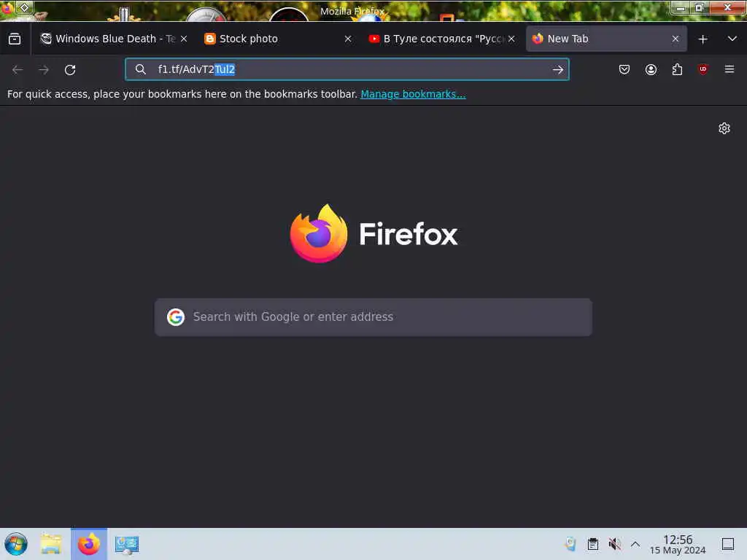Open Firefox account menu
Viewport: 747px width, 560px height.
[x=651, y=69]
